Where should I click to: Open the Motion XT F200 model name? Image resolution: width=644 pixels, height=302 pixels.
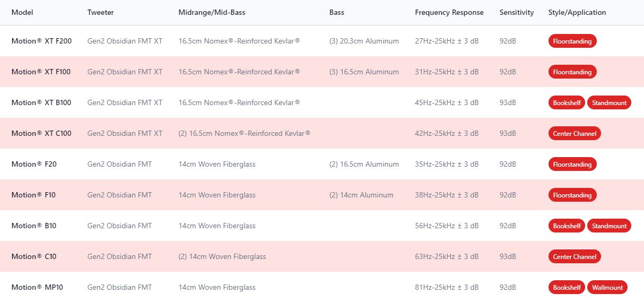coord(41,41)
